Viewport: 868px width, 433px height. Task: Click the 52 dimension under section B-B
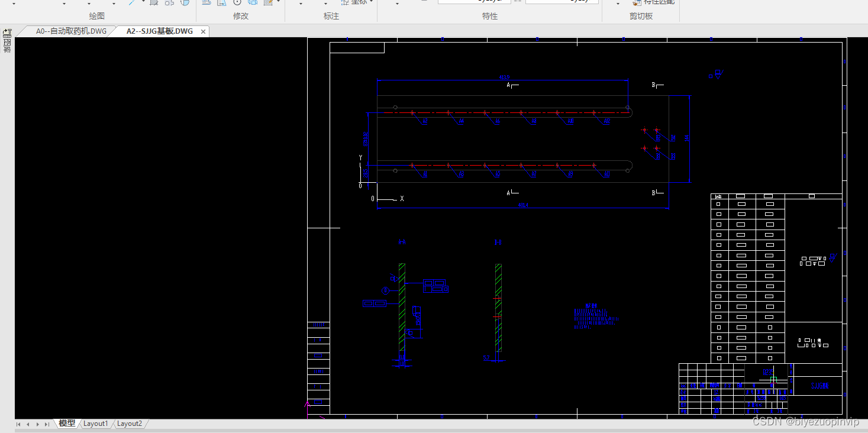click(486, 358)
